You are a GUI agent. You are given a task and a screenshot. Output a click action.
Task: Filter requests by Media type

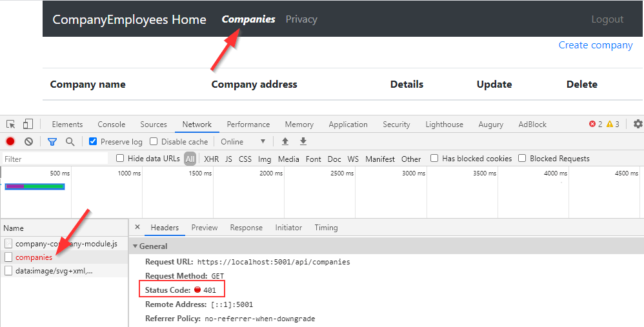click(x=288, y=159)
